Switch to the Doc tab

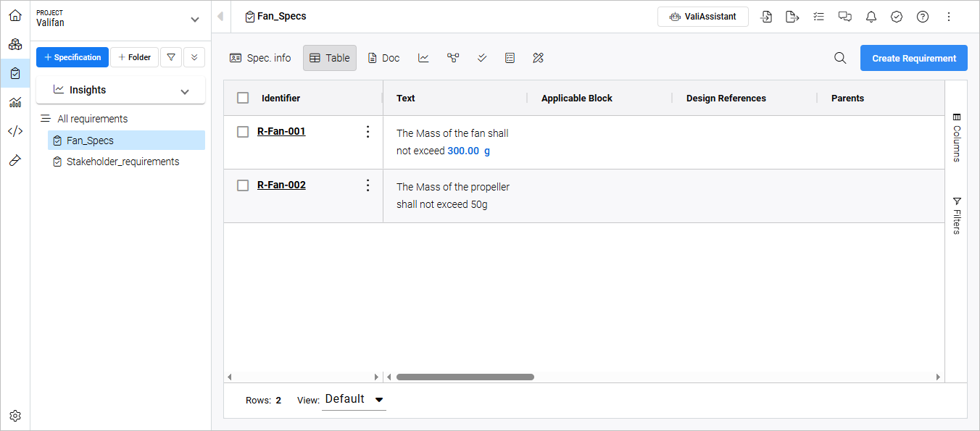pyautogui.click(x=383, y=58)
